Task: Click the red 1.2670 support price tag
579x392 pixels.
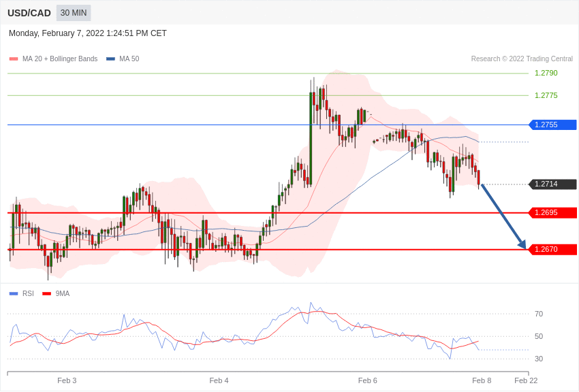Action: tap(553, 249)
